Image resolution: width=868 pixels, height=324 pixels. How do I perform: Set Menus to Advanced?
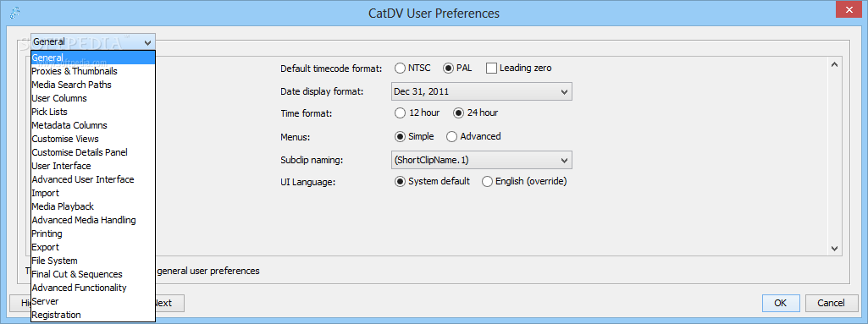click(451, 136)
